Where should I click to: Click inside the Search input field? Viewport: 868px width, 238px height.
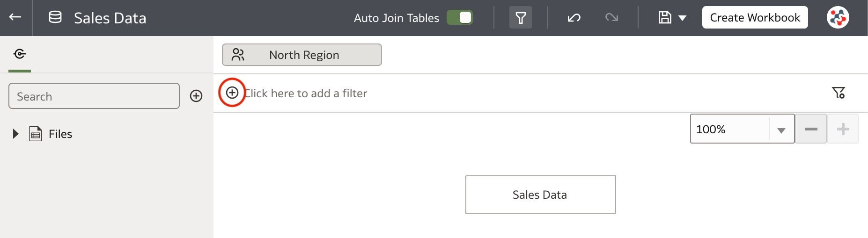coord(94,96)
